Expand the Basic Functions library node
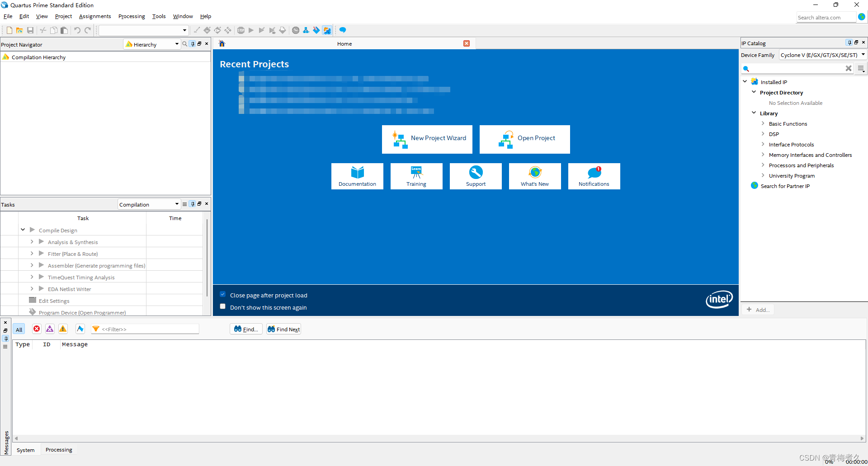The width and height of the screenshot is (868, 466). tap(763, 123)
